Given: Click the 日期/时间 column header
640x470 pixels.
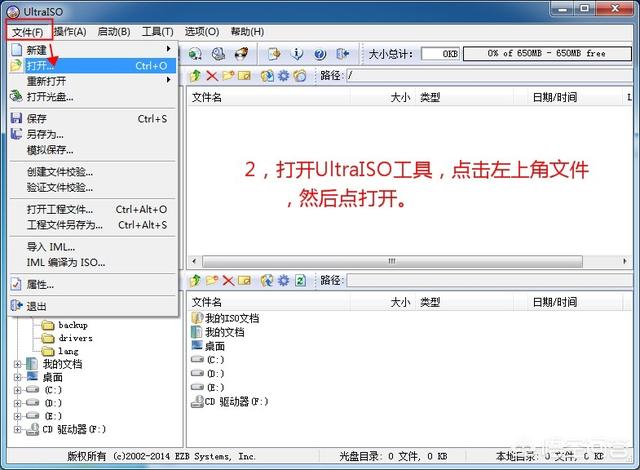Looking at the screenshot, I should (554, 97).
